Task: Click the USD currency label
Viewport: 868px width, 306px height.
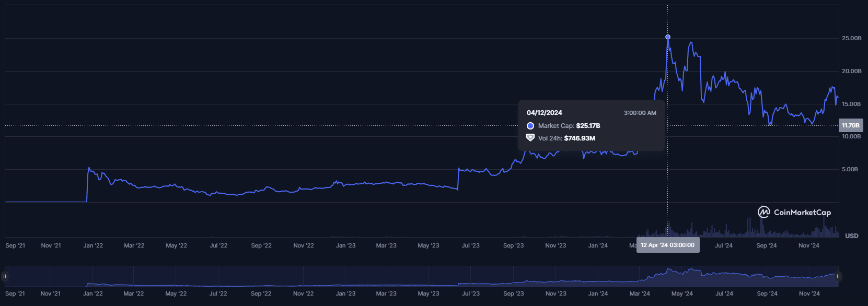Action: click(x=851, y=236)
